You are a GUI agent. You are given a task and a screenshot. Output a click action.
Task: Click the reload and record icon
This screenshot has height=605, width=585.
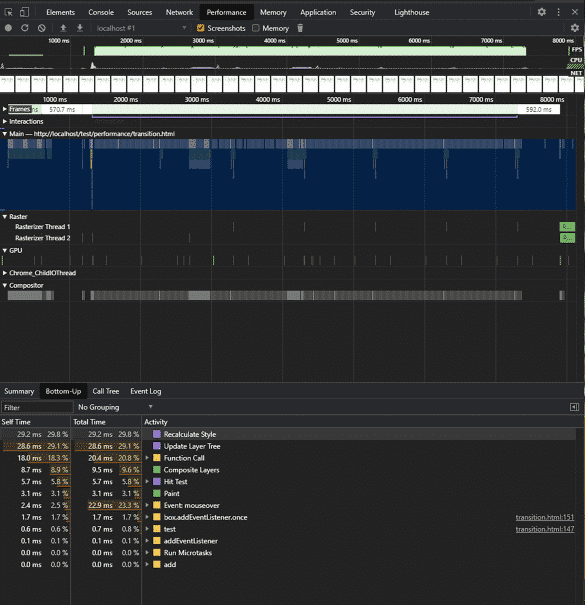tap(25, 28)
